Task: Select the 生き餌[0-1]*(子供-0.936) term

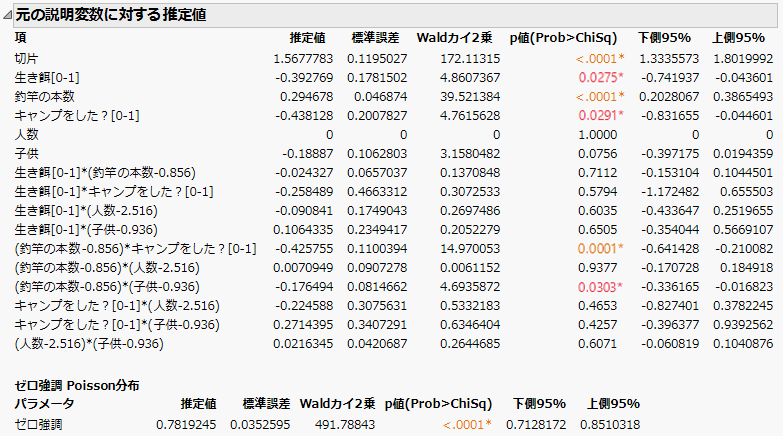Action: [86, 229]
